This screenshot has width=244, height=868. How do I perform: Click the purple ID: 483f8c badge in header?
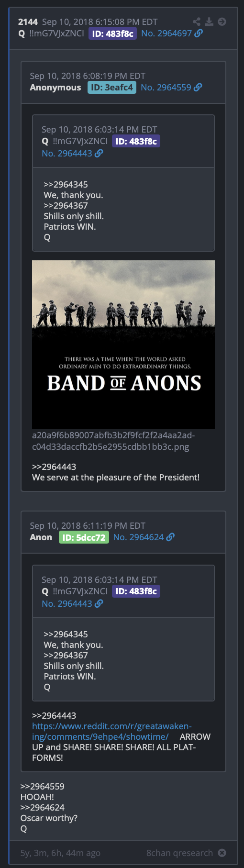pos(113,33)
